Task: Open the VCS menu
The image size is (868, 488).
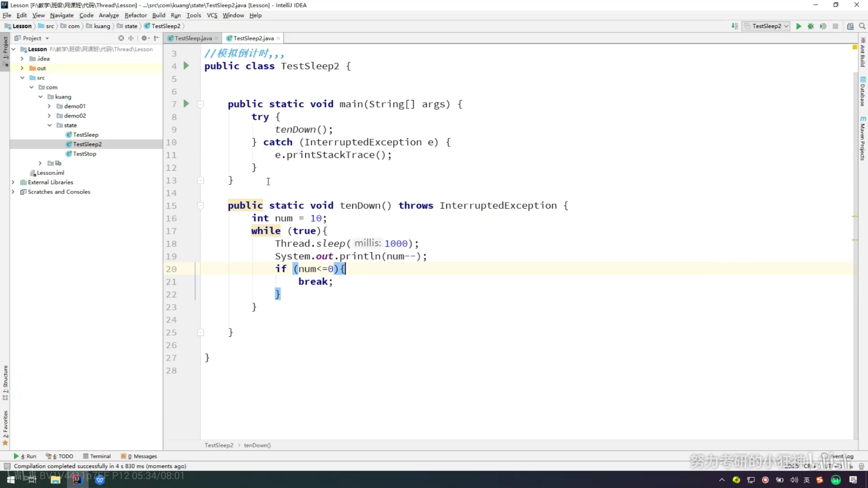Action: coord(212,15)
